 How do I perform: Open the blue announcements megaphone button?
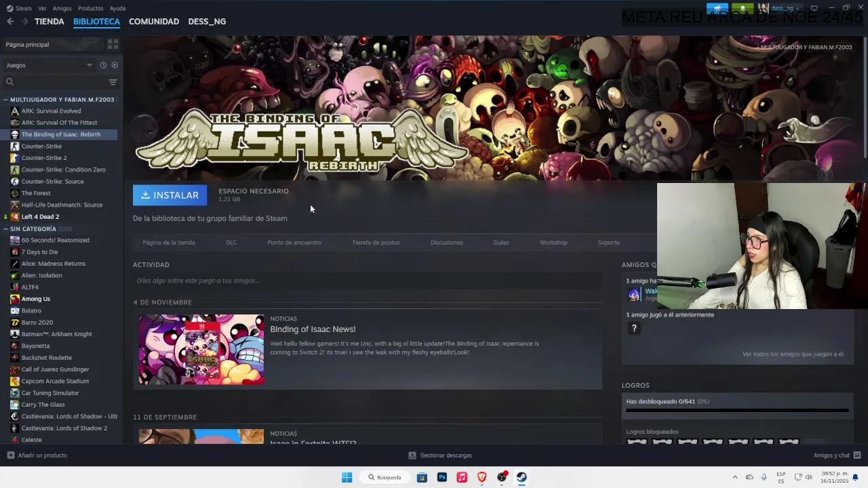click(x=717, y=8)
